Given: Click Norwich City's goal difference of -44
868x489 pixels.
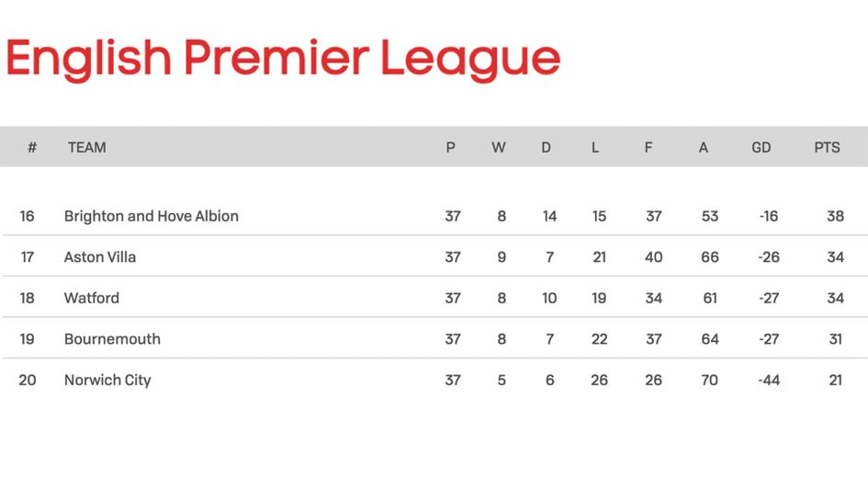Looking at the screenshot, I should pyautogui.click(x=768, y=380).
